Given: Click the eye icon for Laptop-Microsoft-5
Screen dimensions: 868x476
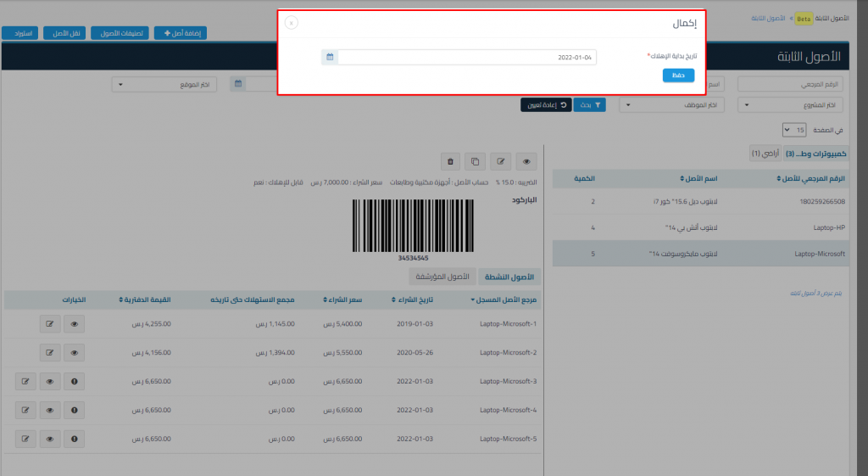Looking at the screenshot, I should click(50, 439).
